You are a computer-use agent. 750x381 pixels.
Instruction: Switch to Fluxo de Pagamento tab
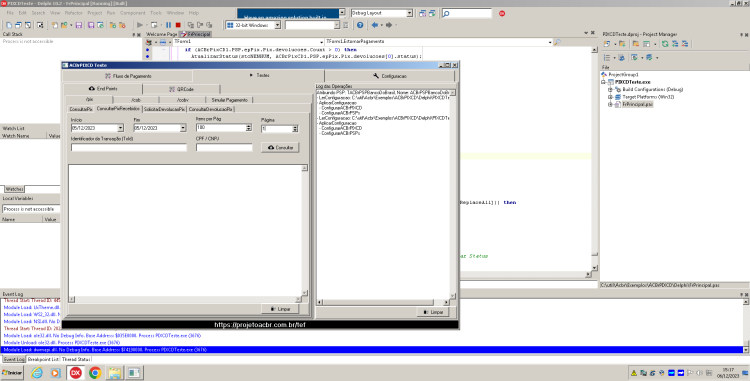(128, 76)
